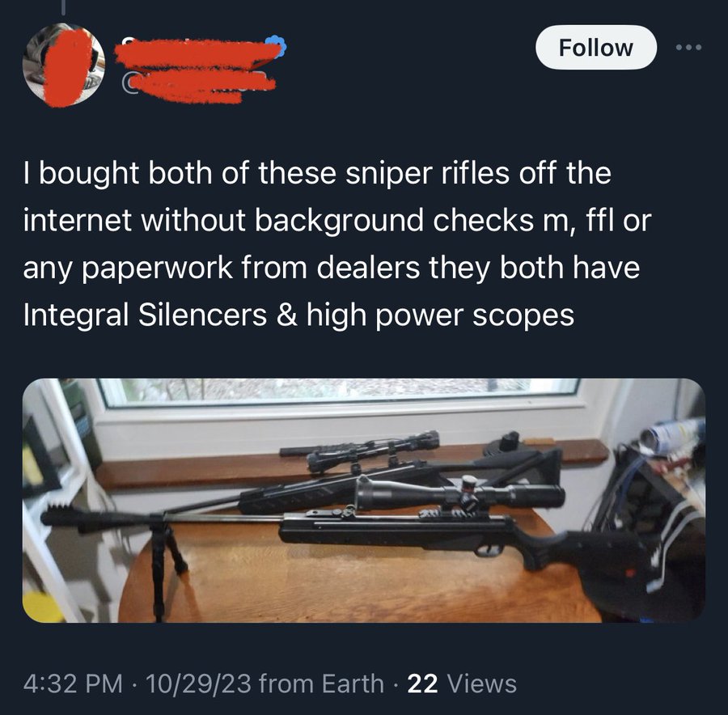728x715 pixels.
Task: Click the redacted @handle below the name
Action: click(x=199, y=86)
